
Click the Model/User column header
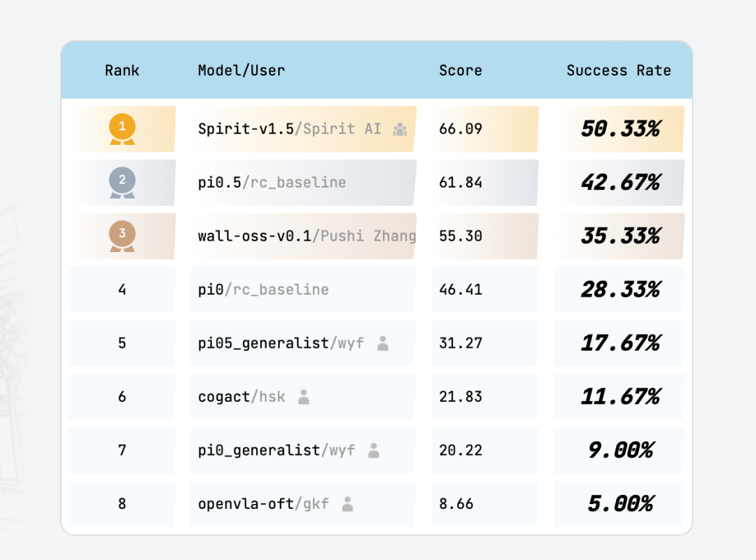[x=241, y=71]
